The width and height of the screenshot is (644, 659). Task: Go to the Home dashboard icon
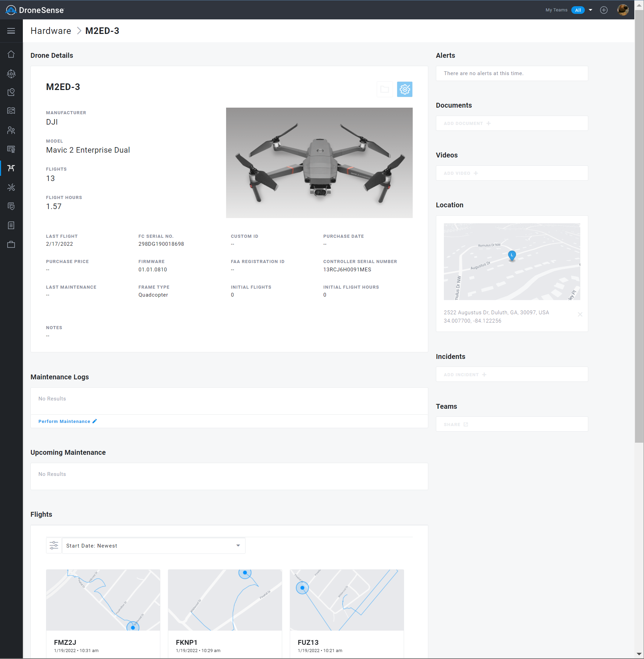(11, 54)
